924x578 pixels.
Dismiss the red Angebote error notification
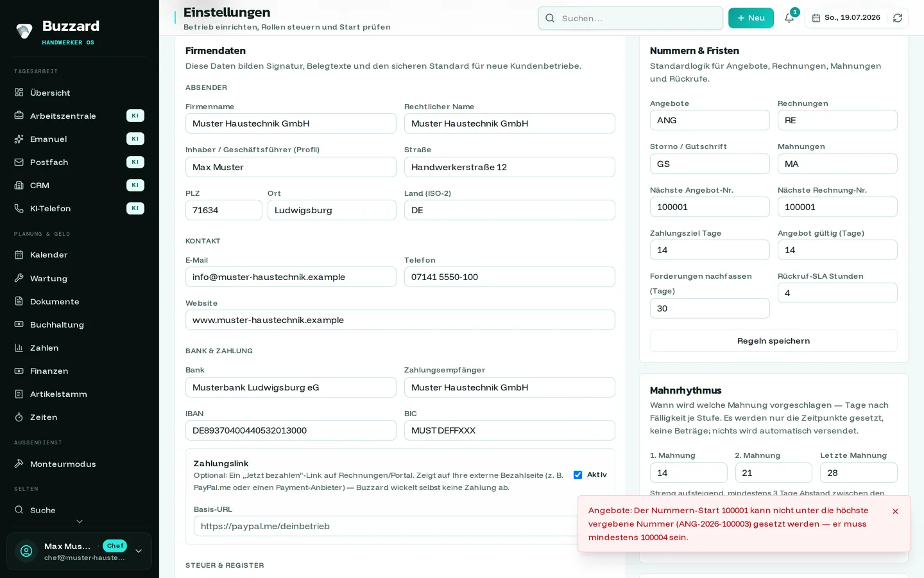click(x=895, y=511)
